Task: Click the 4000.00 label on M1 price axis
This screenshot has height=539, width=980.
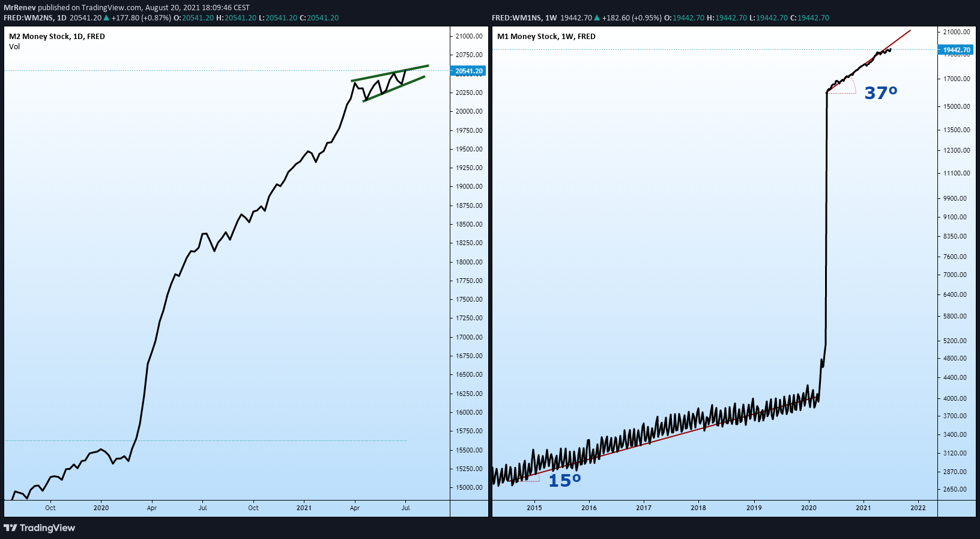Action: click(x=955, y=398)
